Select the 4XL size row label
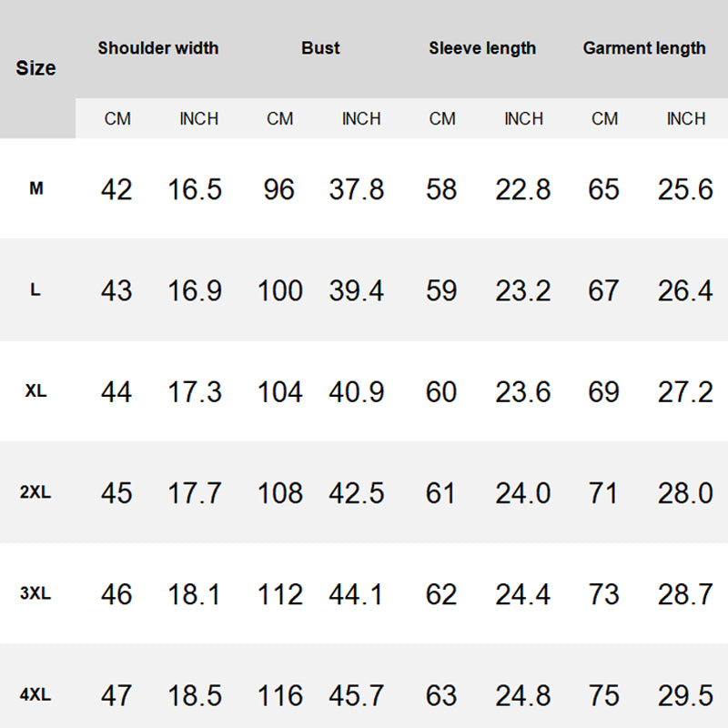Image resolution: width=728 pixels, height=728 pixels. coord(36,695)
